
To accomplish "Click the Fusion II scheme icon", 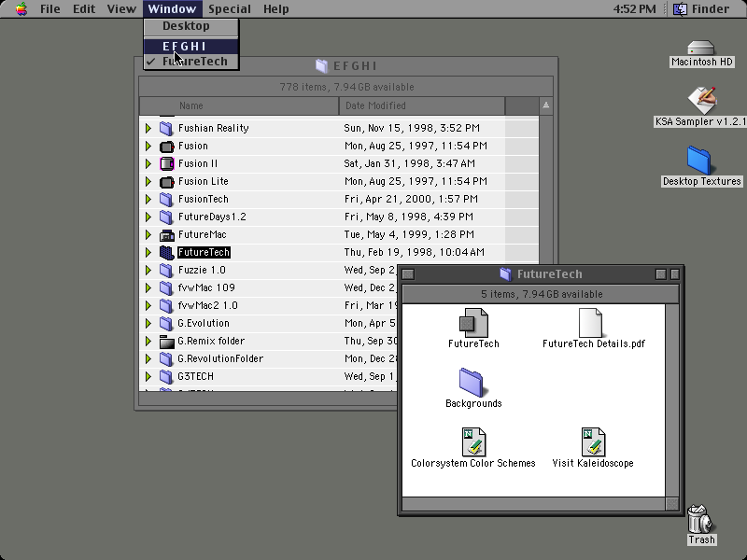I will click(x=166, y=164).
